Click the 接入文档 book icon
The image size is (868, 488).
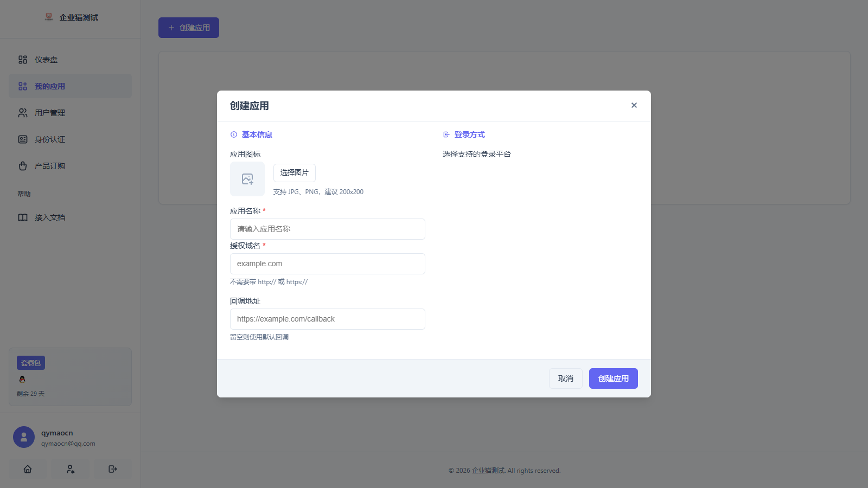click(x=23, y=217)
